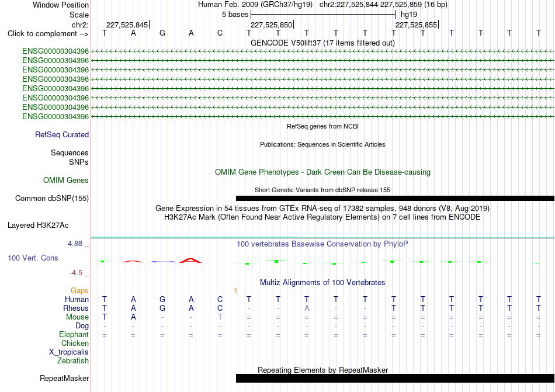Click the -4.5 lower conservation scale value
Screen dimensions: 555x392
76,273
